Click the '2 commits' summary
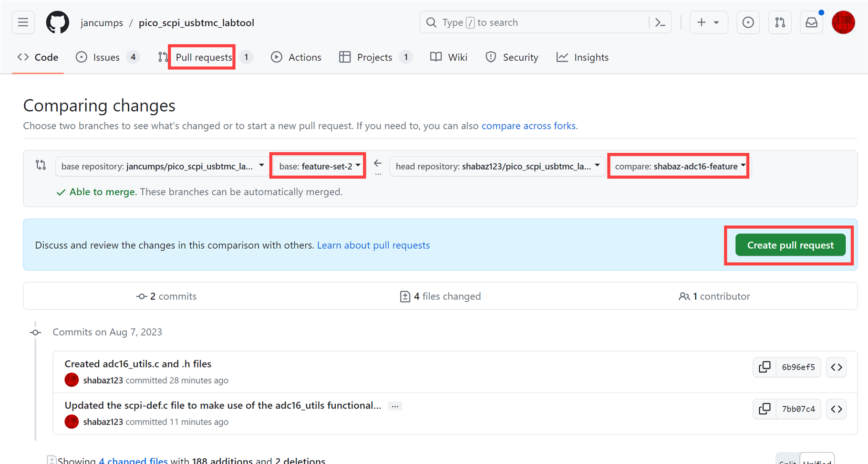This screenshot has width=868, height=464. click(166, 296)
